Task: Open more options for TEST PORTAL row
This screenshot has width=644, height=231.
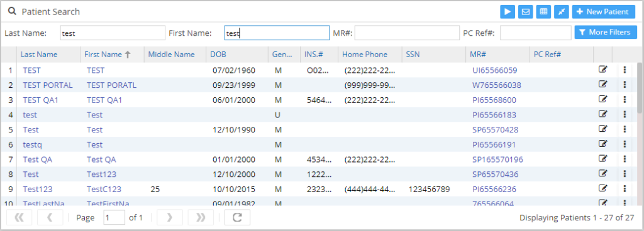Action: [x=625, y=85]
